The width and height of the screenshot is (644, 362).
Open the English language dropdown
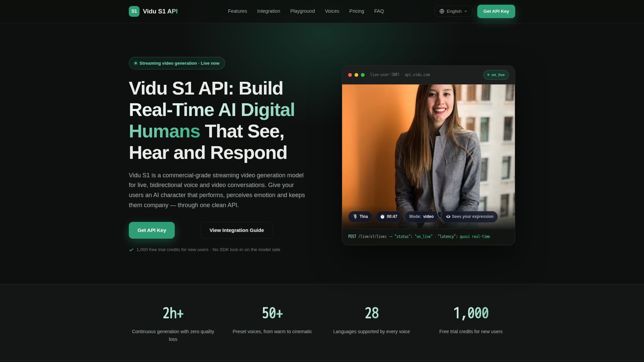(453, 11)
